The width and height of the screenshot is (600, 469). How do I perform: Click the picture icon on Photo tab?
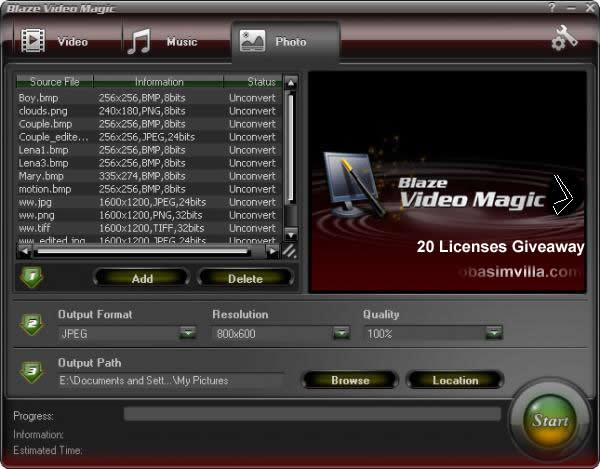click(253, 42)
